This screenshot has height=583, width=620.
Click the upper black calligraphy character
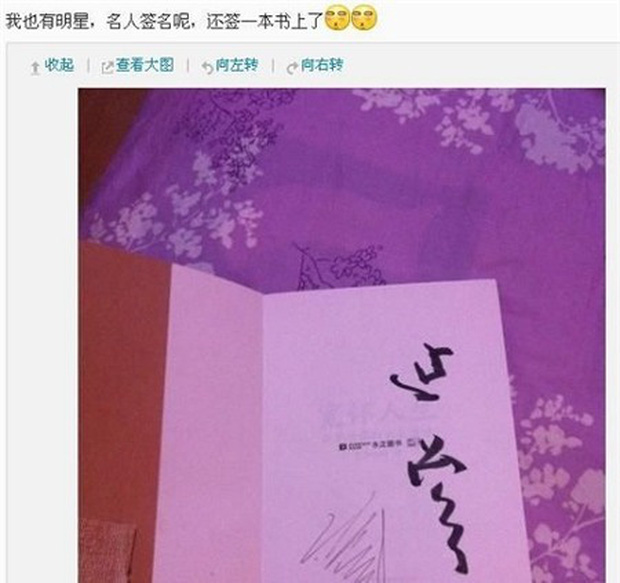coord(420,372)
